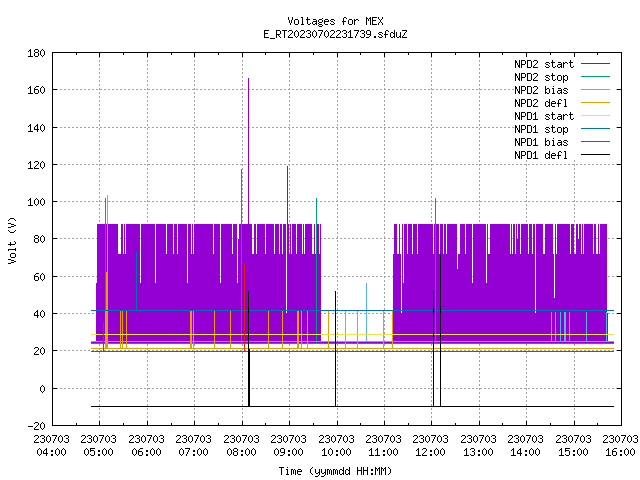
Task: Click the 100 y-axis tick label
Action: [36, 202]
